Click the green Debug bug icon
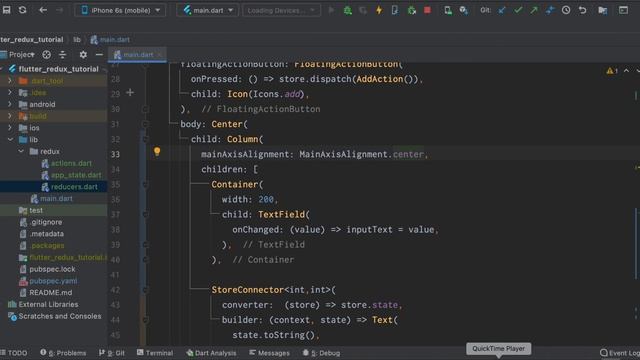This screenshot has width=640, height=360. pyautogui.click(x=347, y=10)
